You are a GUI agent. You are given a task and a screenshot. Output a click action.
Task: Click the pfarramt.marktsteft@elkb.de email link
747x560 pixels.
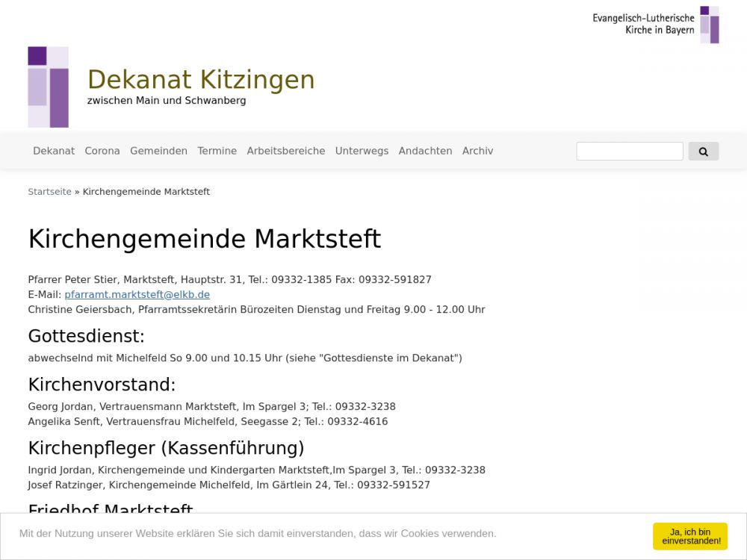click(x=137, y=295)
